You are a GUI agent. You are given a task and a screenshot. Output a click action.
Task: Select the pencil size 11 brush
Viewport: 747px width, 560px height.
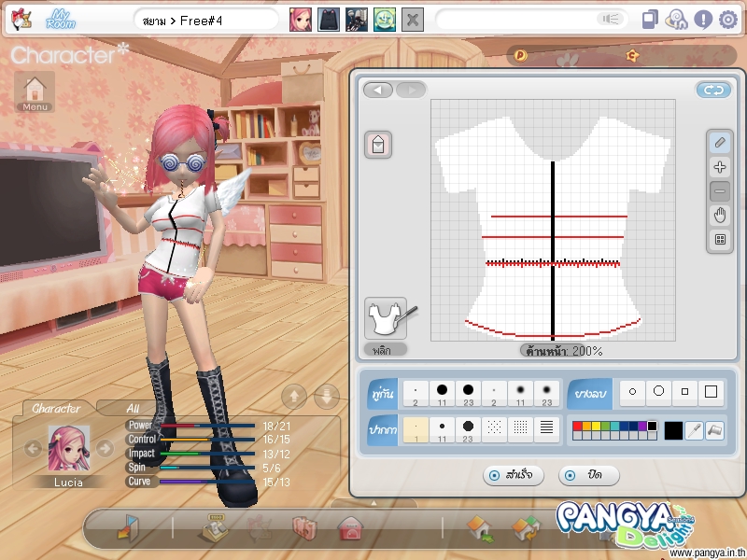pyautogui.click(x=442, y=430)
